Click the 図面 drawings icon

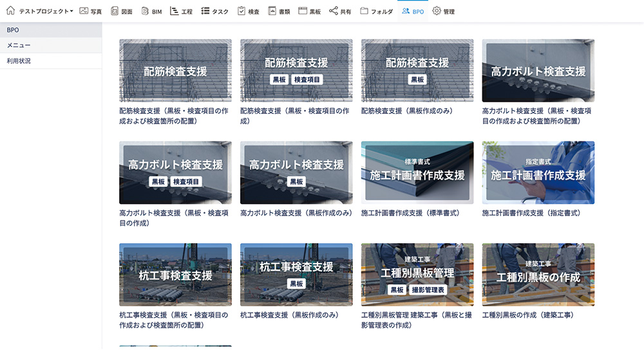click(115, 11)
